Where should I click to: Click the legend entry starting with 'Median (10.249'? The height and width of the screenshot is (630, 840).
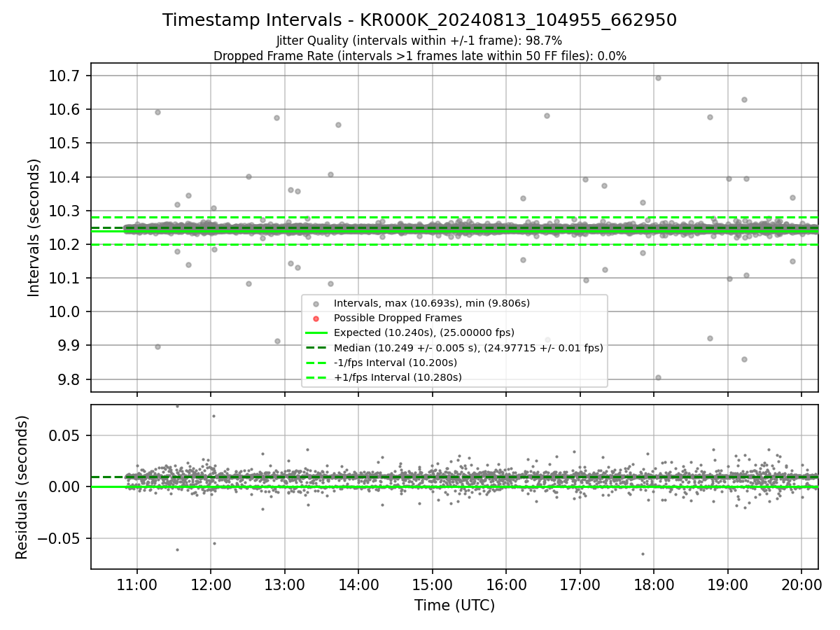(468, 347)
